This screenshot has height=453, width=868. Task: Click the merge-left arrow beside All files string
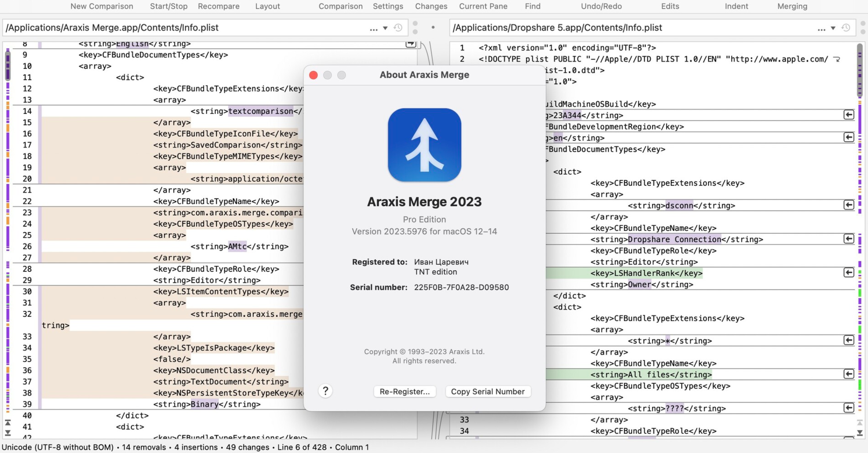[849, 374]
